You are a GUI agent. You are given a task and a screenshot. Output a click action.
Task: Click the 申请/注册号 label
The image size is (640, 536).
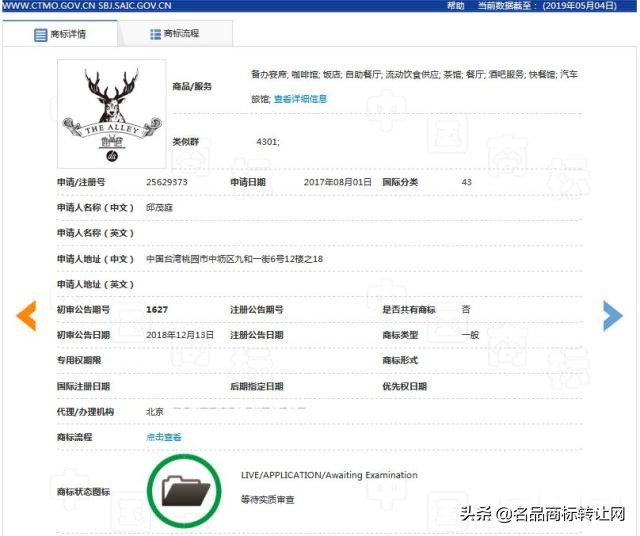pyautogui.click(x=81, y=182)
